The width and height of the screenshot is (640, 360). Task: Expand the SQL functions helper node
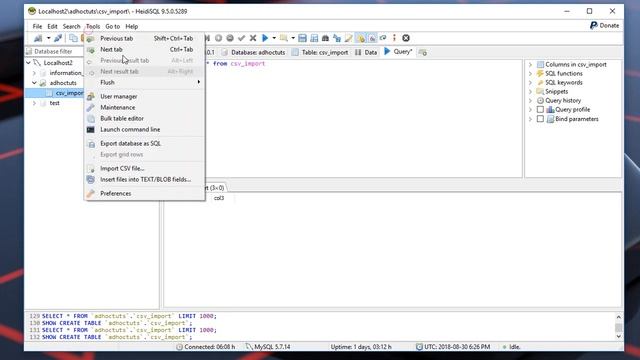pyautogui.click(x=530, y=73)
